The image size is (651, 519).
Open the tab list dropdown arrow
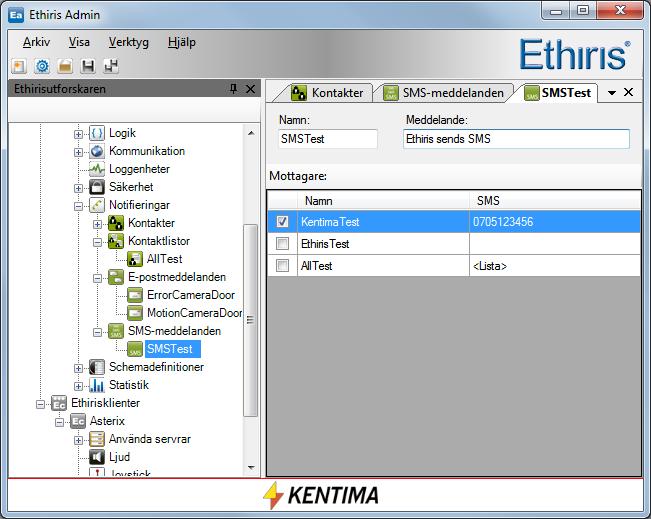point(612,93)
